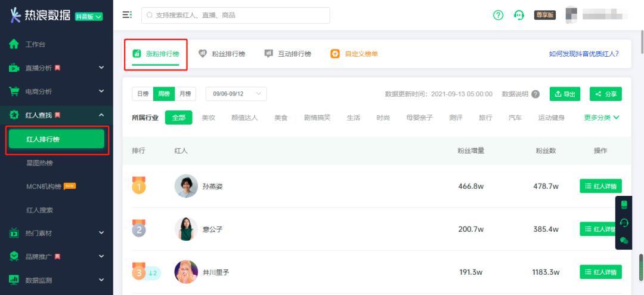Click the orange 自定义榜单 icon
Screen dimensions: 644x295
point(335,54)
